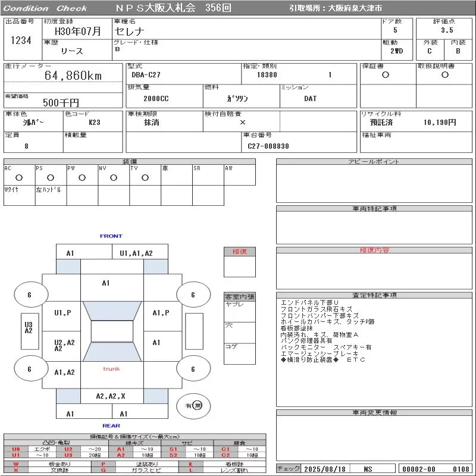Click the rear section marked A2,A2,X
This screenshot has height=476, width=476.
[x=111, y=396]
